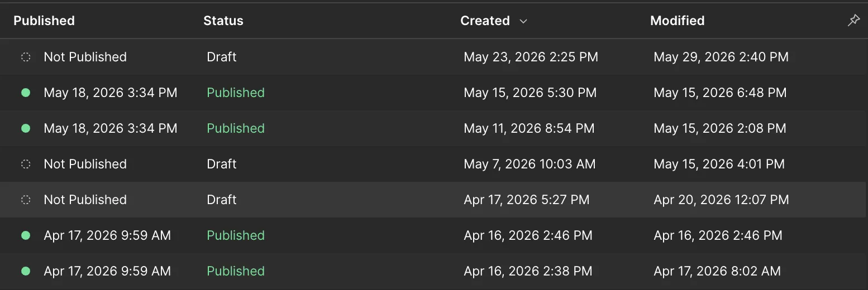Click the green dot in the row created May 11
Viewport: 868px width, 290px height.
point(26,128)
